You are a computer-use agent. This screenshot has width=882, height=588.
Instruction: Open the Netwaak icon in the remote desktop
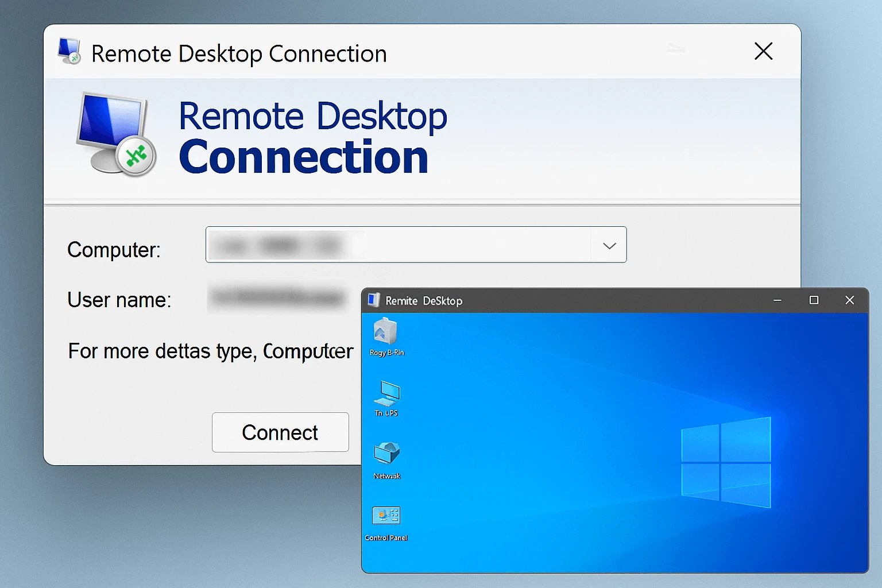(x=386, y=461)
